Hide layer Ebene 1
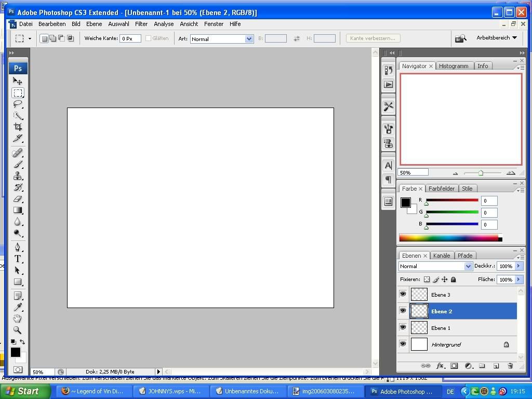Screen dimensions: 532x399 tap(403, 327)
